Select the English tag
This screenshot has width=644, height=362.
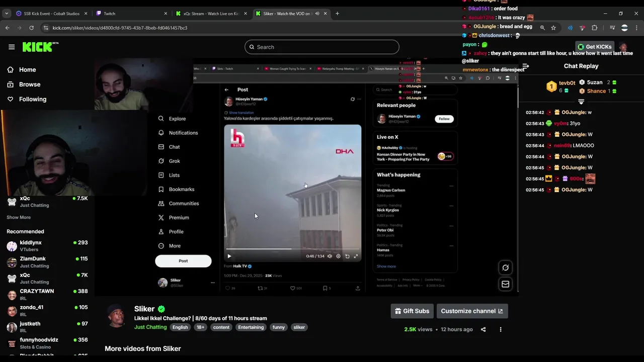coord(180,327)
